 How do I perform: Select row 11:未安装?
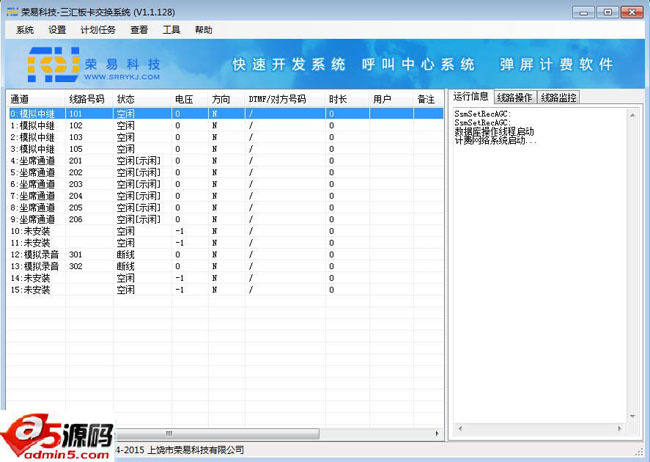226,243
